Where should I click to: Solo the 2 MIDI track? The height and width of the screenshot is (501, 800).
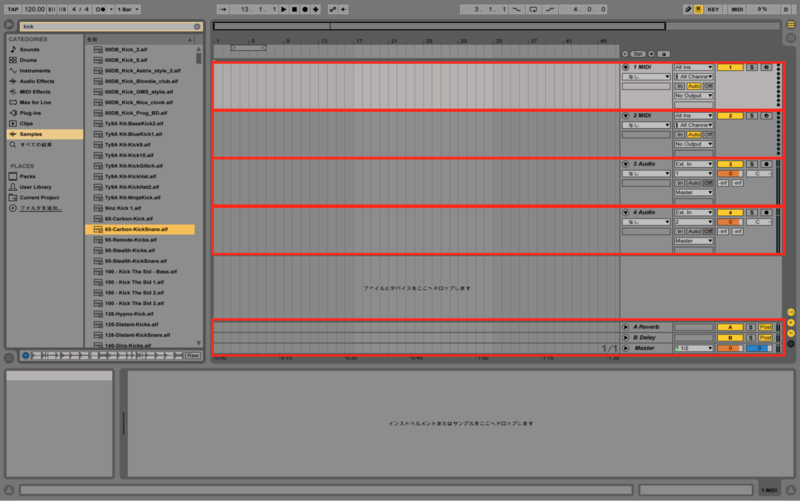coord(752,116)
